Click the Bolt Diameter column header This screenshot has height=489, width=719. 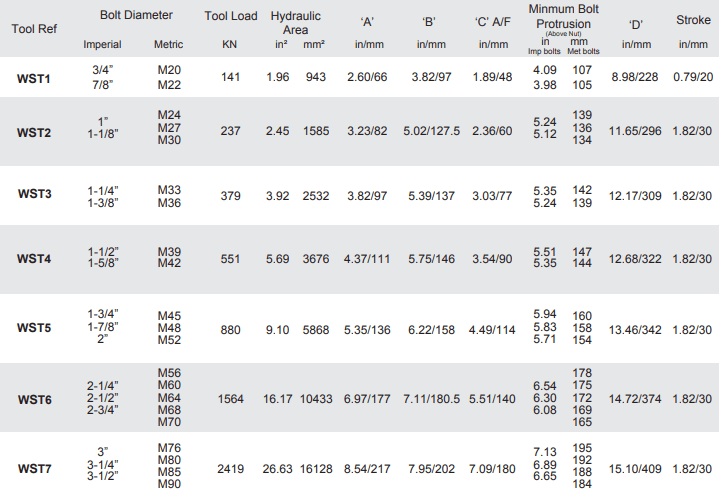tap(136, 16)
